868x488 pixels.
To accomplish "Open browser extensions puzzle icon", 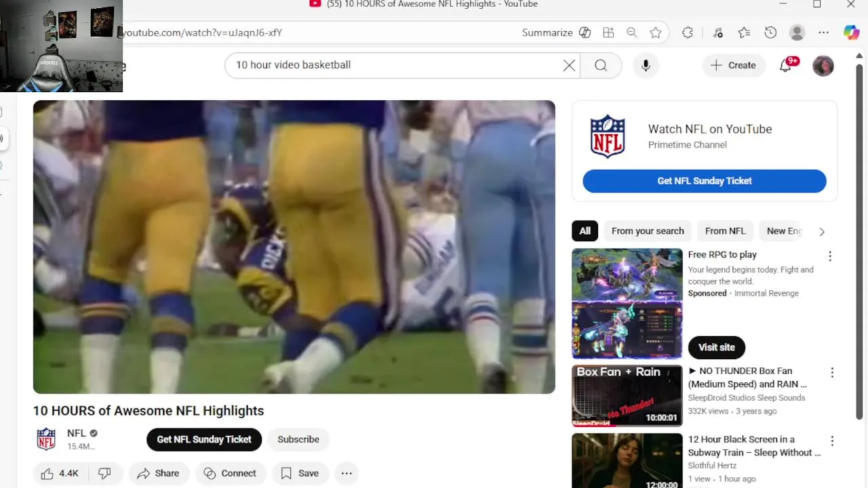I will [x=688, y=33].
